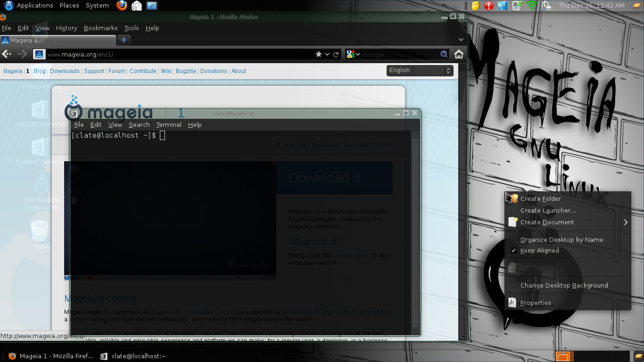Choose Create Folder from context menu
The width and height of the screenshot is (644, 362).
(568, 198)
